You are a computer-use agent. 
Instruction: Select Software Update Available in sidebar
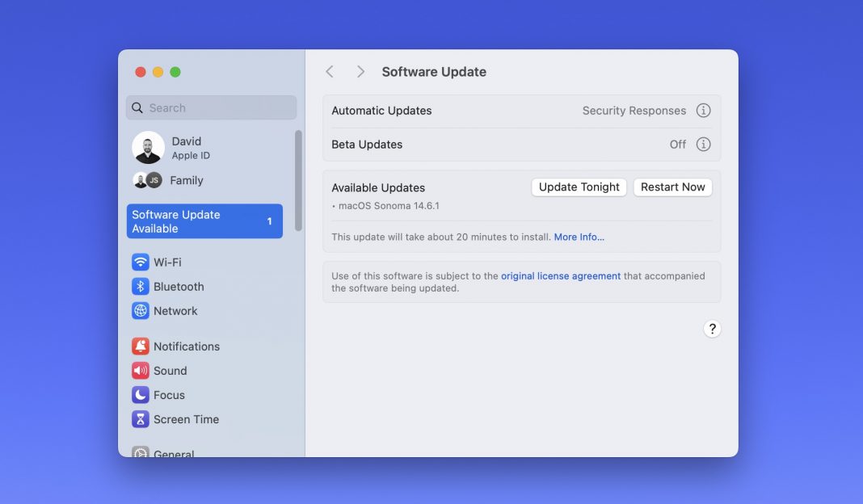pos(204,221)
